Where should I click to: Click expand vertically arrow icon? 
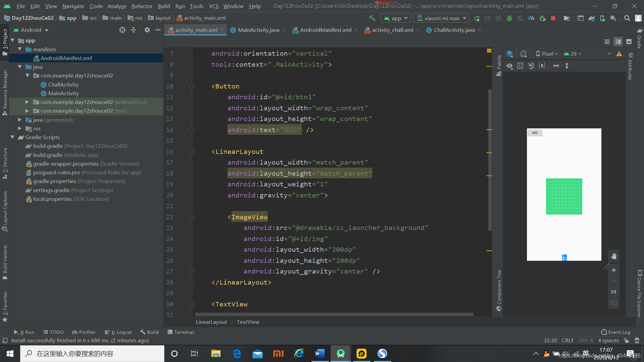[567, 66]
